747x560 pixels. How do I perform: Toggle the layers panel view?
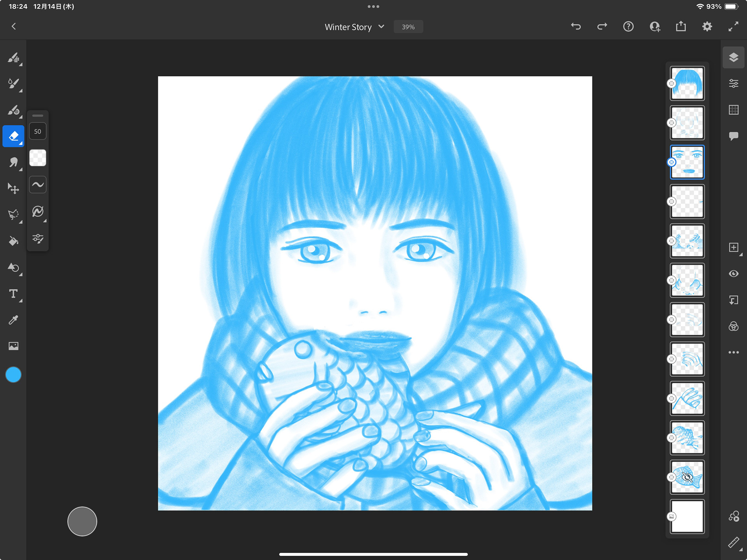pos(733,58)
